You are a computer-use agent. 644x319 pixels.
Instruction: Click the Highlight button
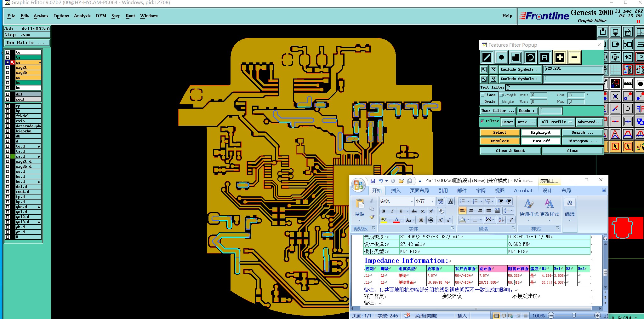coord(541,132)
